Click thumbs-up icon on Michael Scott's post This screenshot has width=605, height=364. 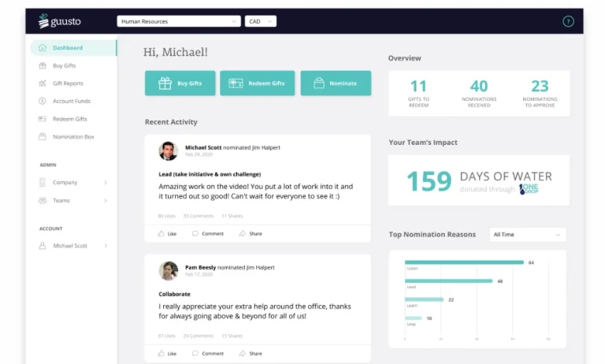pyautogui.click(x=161, y=233)
